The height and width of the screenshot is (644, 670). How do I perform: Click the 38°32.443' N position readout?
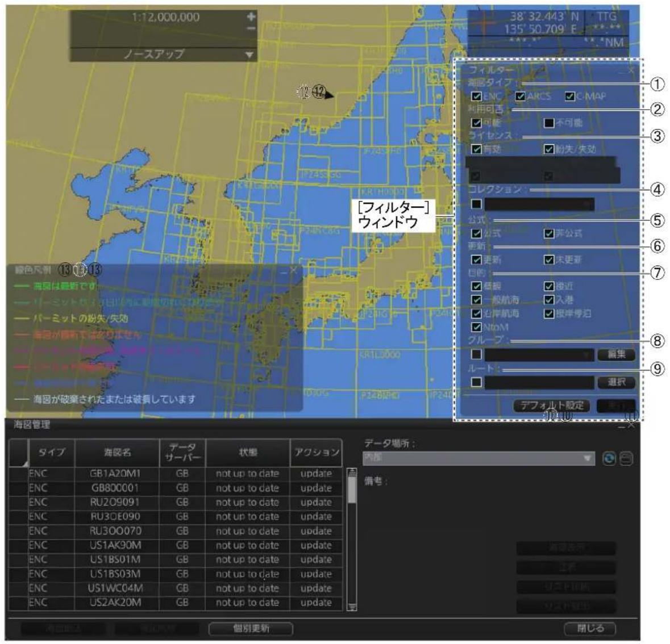(545, 16)
